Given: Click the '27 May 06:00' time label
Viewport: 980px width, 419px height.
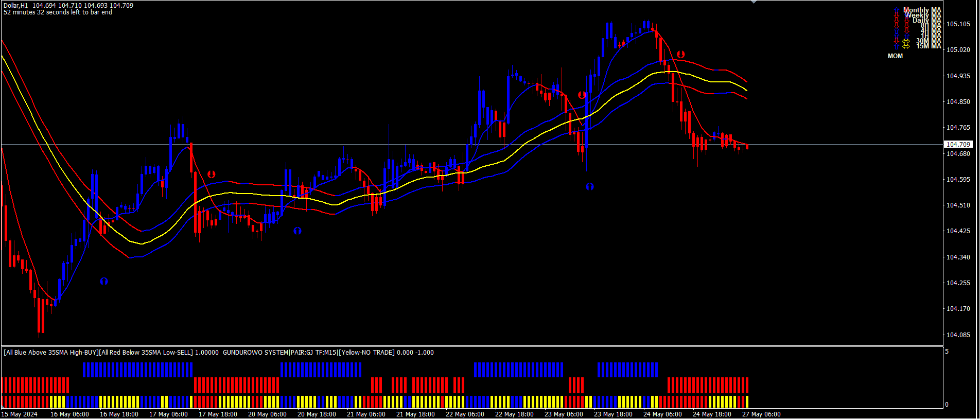Looking at the screenshot, I should [761, 414].
